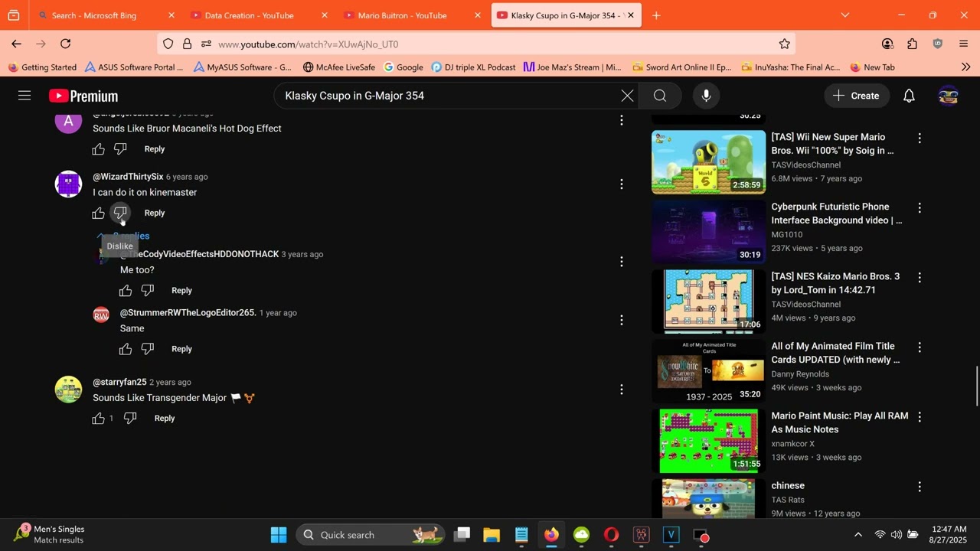Open File Explorer from taskbar
The image size is (980, 551).
pos(492,535)
